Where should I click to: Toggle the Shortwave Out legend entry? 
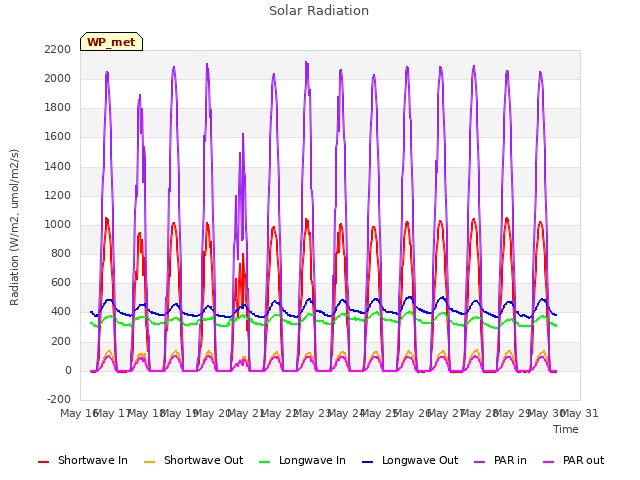(x=193, y=460)
